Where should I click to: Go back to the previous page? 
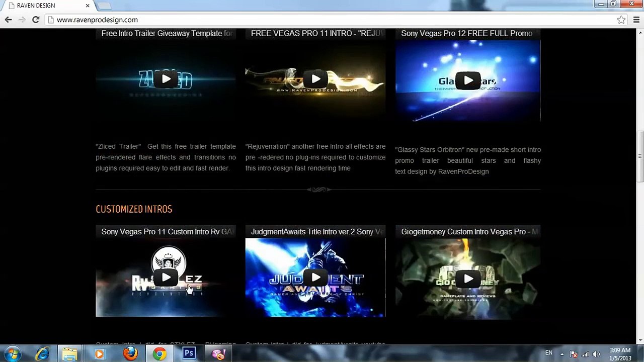click(x=8, y=20)
